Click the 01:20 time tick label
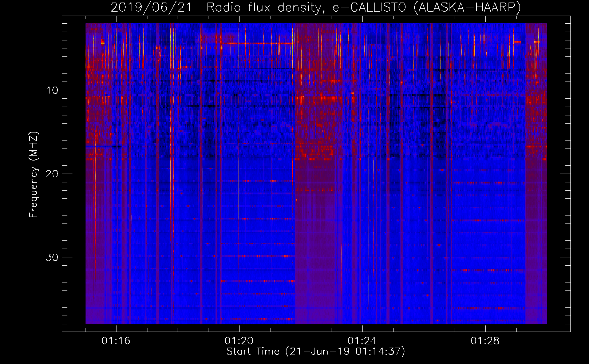 tap(239, 341)
